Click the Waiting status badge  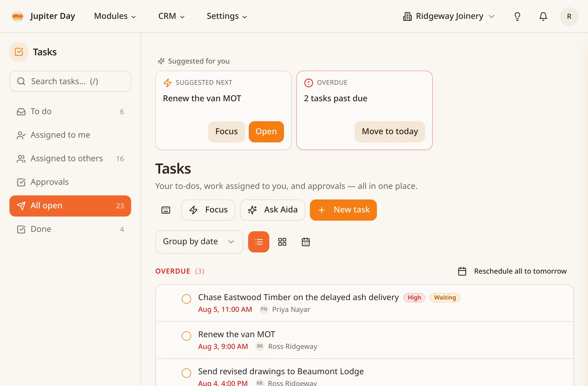[x=445, y=298]
